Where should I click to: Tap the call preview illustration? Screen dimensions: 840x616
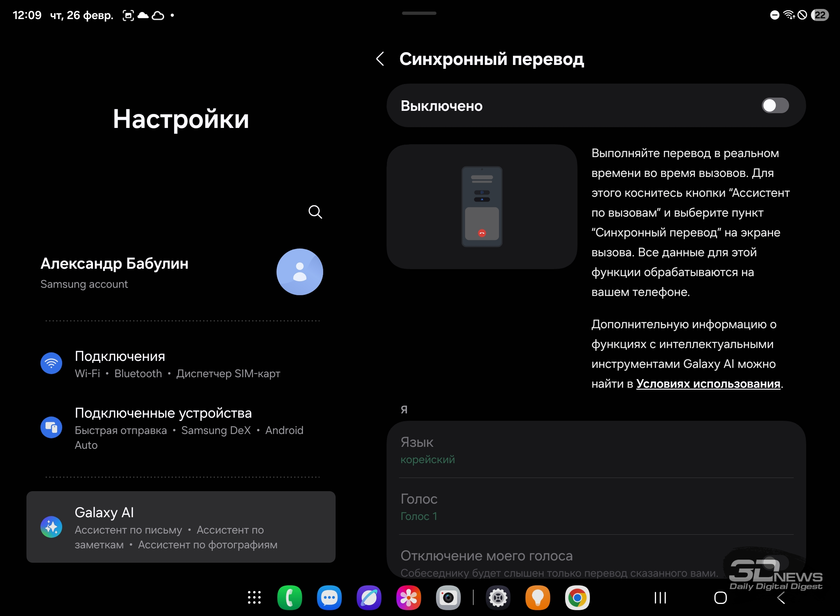(481, 206)
